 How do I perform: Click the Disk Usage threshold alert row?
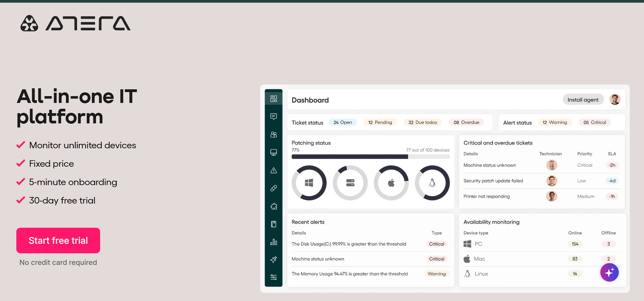[370, 244]
